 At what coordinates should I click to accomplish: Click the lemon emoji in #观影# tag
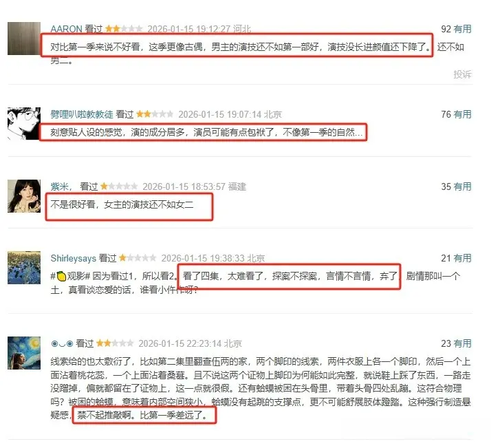tap(61, 277)
